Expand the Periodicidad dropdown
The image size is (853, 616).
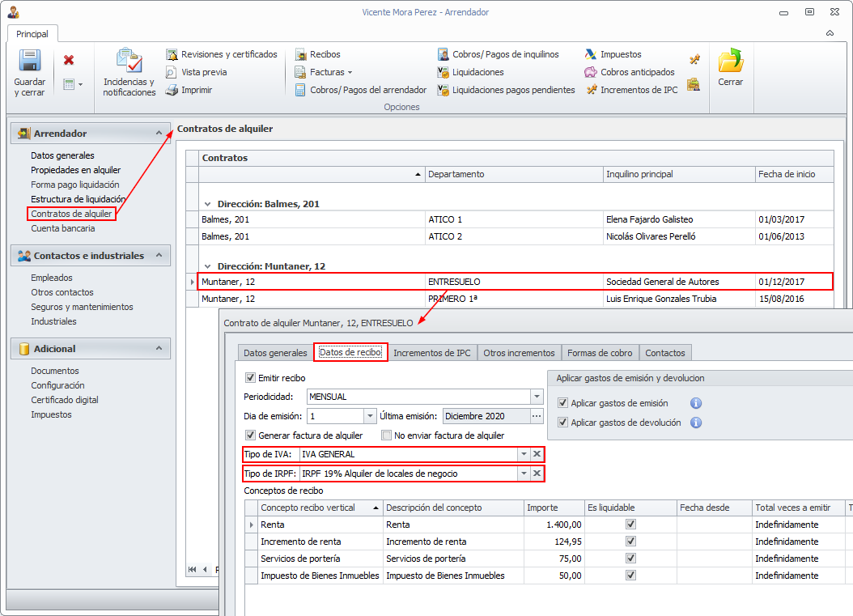tap(537, 397)
